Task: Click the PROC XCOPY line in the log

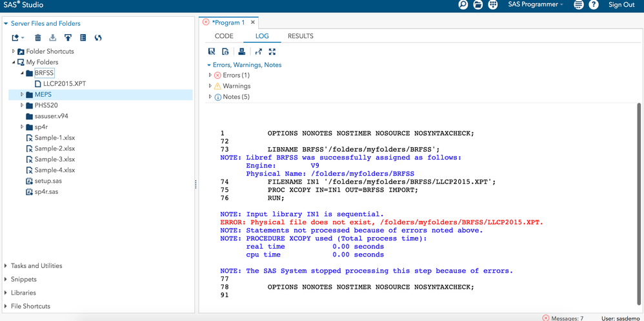Action: pyautogui.click(x=343, y=190)
